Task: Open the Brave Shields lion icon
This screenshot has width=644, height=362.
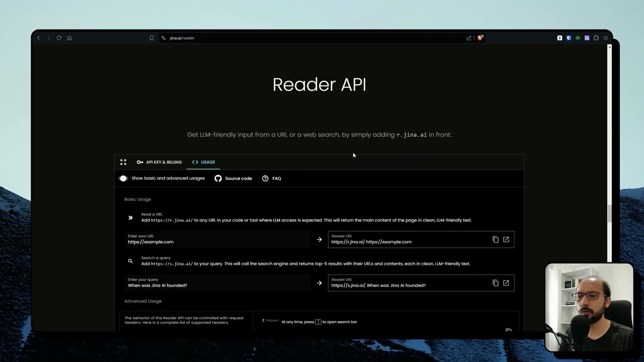Action: (x=480, y=38)
